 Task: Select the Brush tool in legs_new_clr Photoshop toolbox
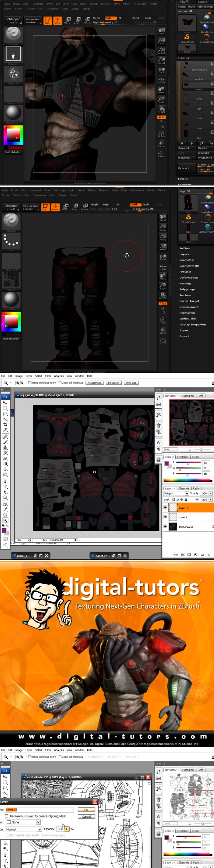[x=5, y=442]
